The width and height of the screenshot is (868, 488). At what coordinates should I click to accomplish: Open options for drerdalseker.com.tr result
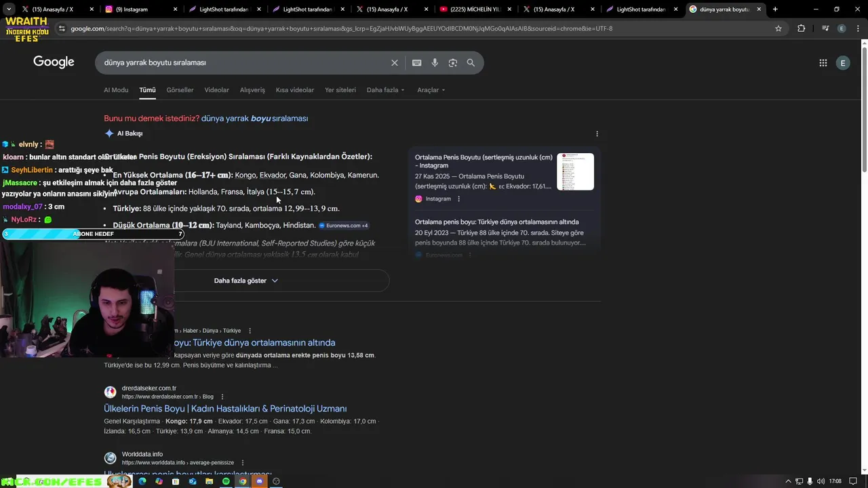(222, 396)
